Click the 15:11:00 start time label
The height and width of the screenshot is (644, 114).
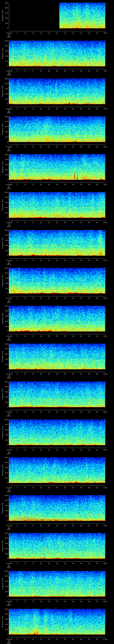point(9,298)
